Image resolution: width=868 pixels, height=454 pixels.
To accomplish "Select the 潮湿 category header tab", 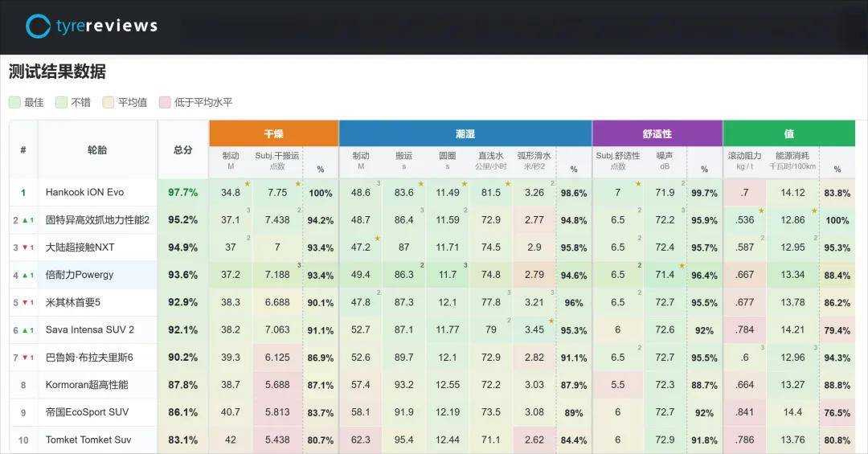I will pyautogui.click(x=465, y=133).
